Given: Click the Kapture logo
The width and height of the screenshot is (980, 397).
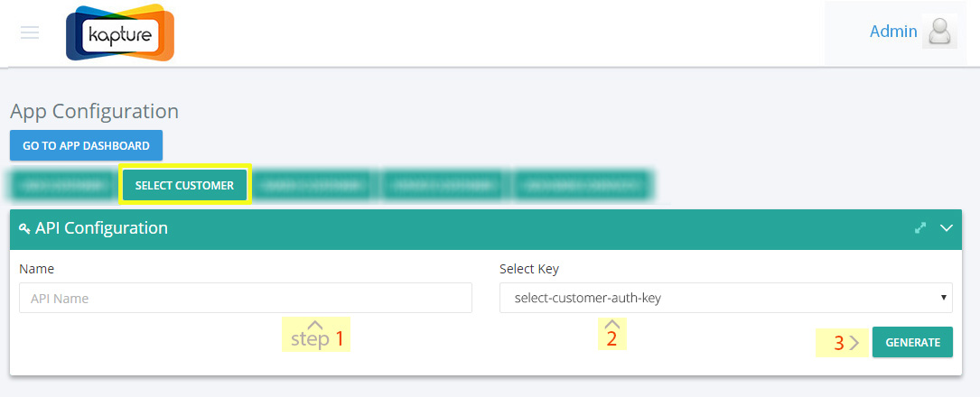Looking at the screenshot, I should [x=120, y=33].
